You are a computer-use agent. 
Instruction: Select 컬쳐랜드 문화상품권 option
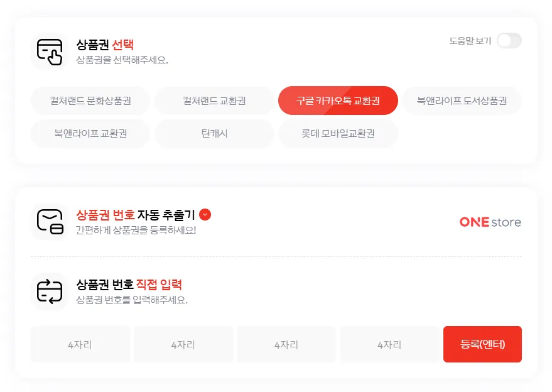[90, 101]
